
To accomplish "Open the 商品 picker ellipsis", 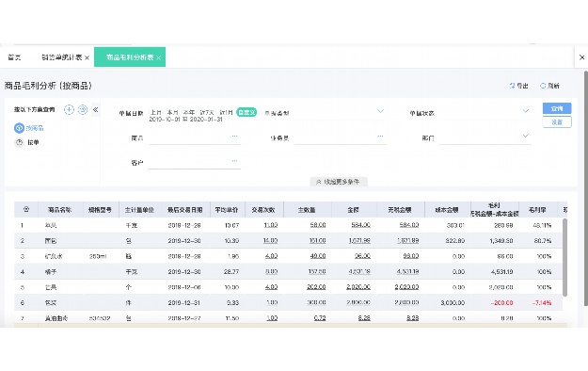I will click(235, 137).
